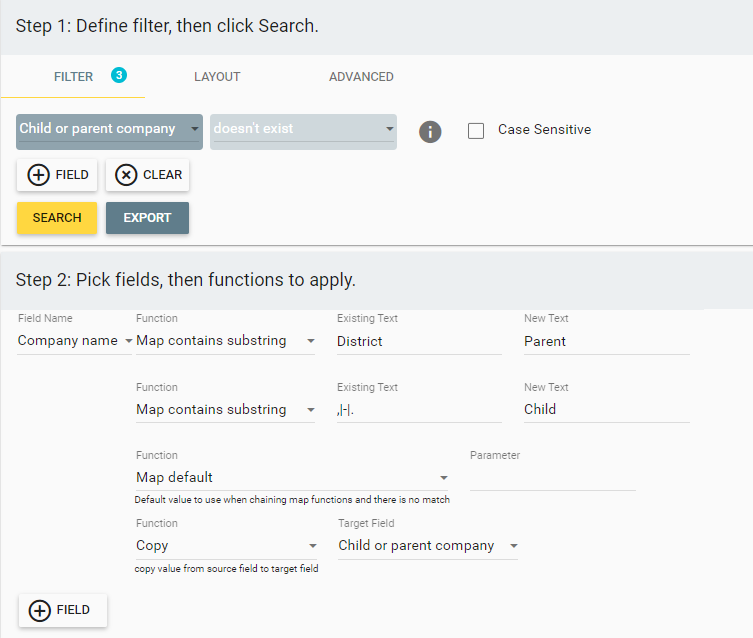This screenshot has height=638, width=753.
Task: Expand the Copy function dropdown
Action: click(227, 546)
